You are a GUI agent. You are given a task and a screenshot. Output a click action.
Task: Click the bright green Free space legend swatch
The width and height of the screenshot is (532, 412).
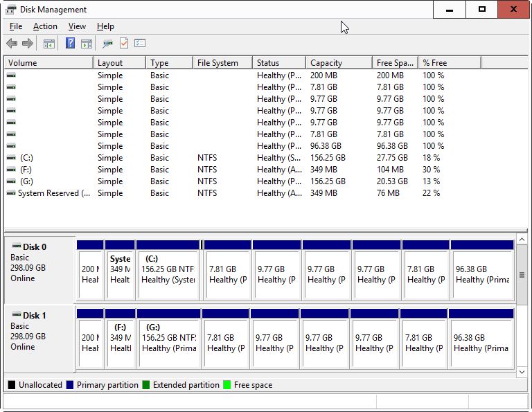227,385
